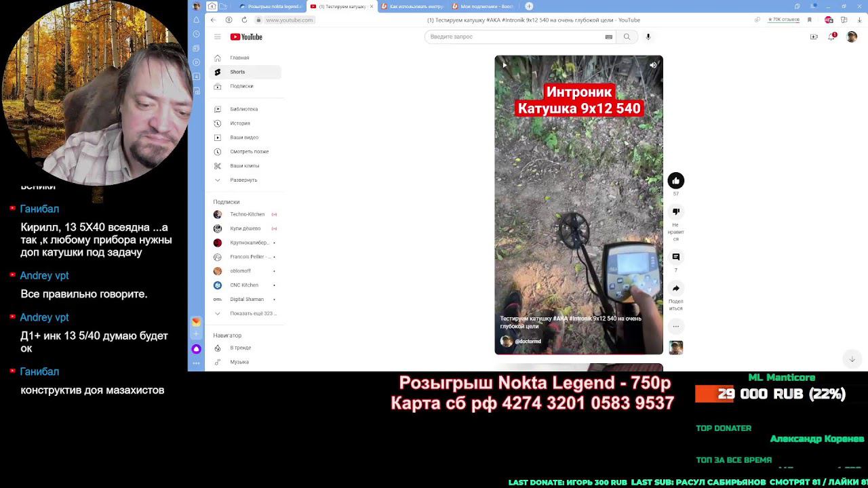Click the www.youtube.com address bar
Image resolution: width=868 pixels, height=488 pixels.
290,20
